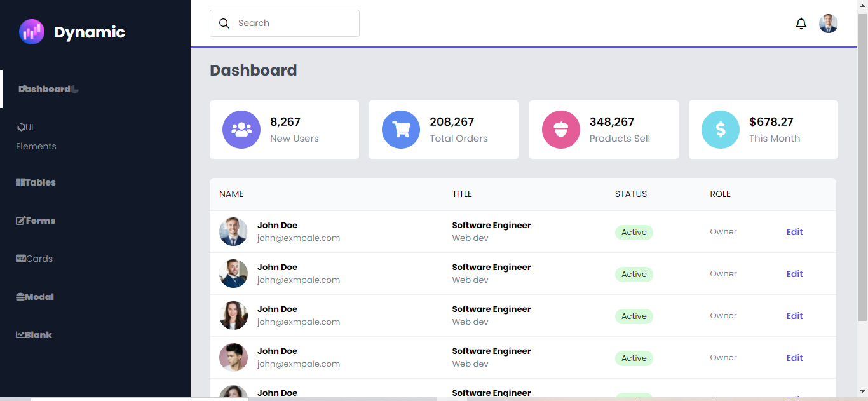Click the fourth row's Active status badge
868x401 pixels.
tap(634, 358)
